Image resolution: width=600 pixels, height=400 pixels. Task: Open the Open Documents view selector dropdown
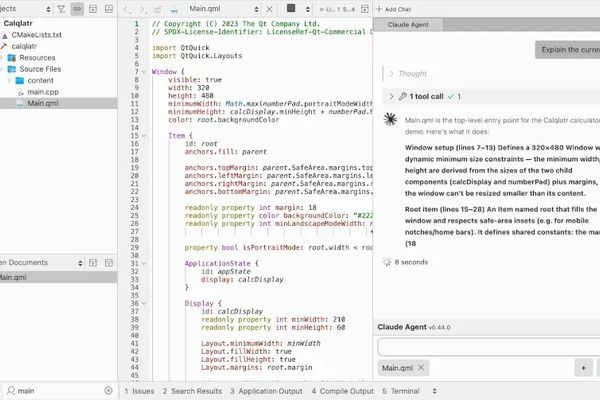pyautogui.click(x=80, y=263)
